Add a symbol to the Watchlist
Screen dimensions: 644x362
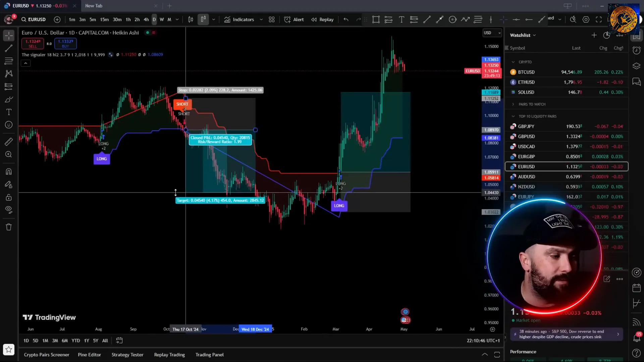(594, 35)
